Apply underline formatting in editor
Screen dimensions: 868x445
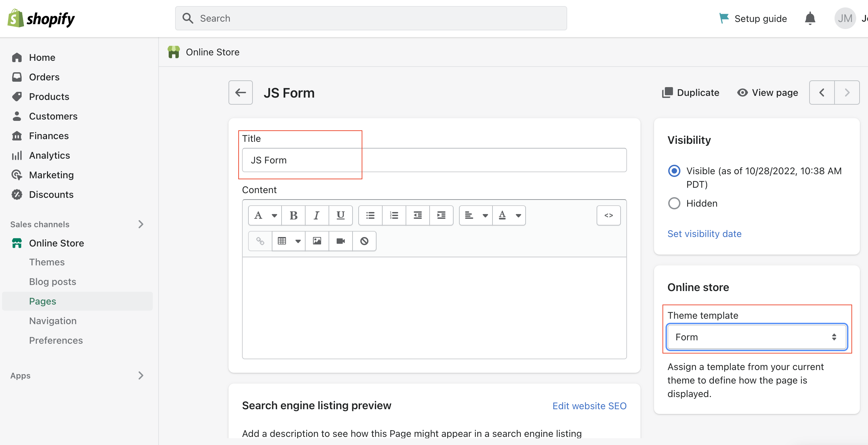(340, 215)
